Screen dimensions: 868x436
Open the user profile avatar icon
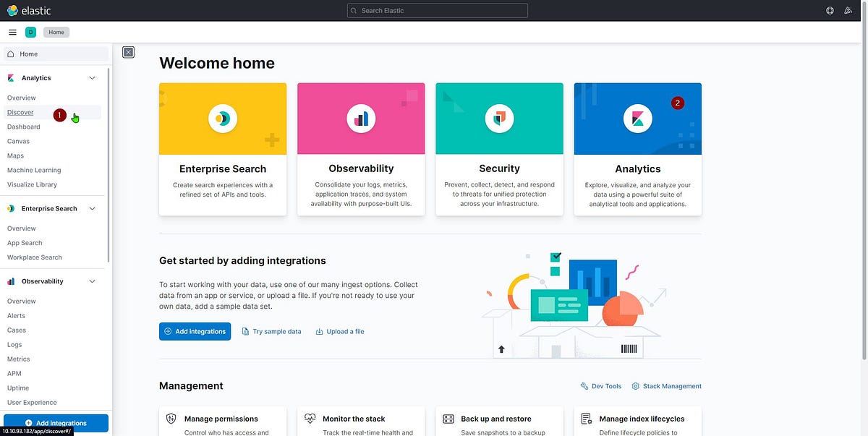(848, 10)
